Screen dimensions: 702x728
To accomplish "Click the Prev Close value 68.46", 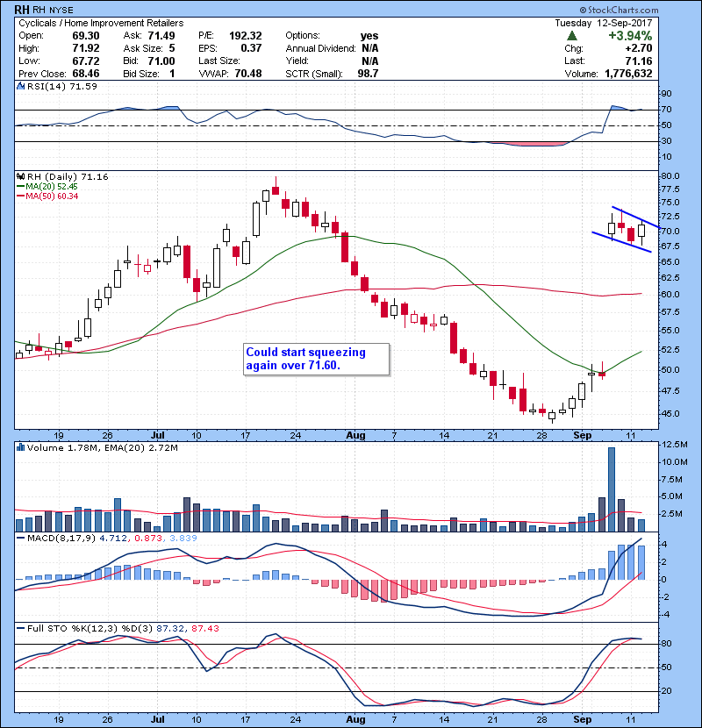I will click(x=85, y=74).
